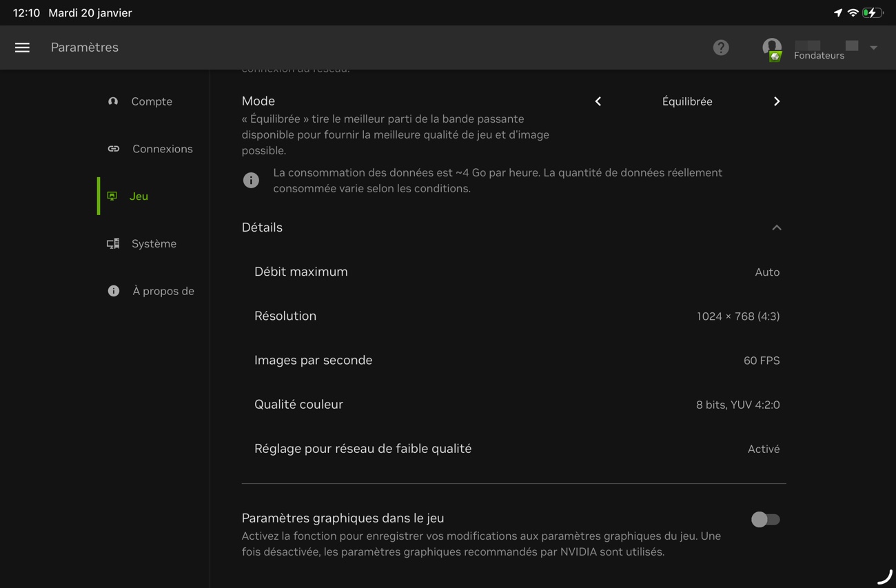Viewport: 896px width, 588px height.
Task: Click the data consumption info icon
Action: click(251, 181)
